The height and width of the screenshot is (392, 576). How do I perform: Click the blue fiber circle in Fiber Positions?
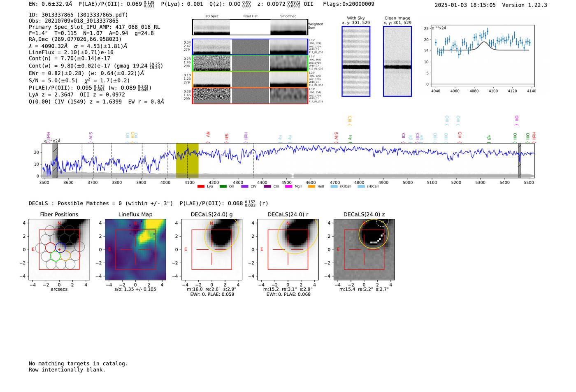60,248
